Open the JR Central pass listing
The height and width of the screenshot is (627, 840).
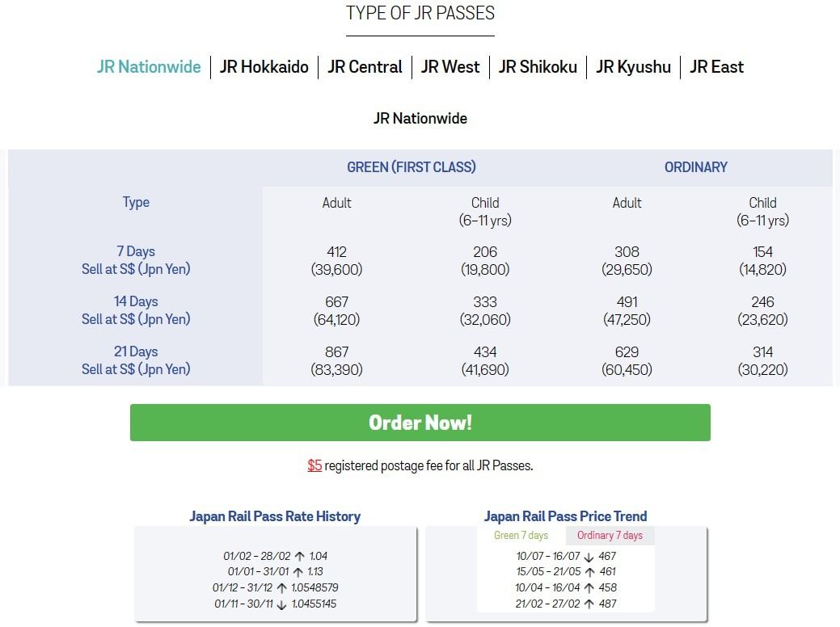pos(365,67)
